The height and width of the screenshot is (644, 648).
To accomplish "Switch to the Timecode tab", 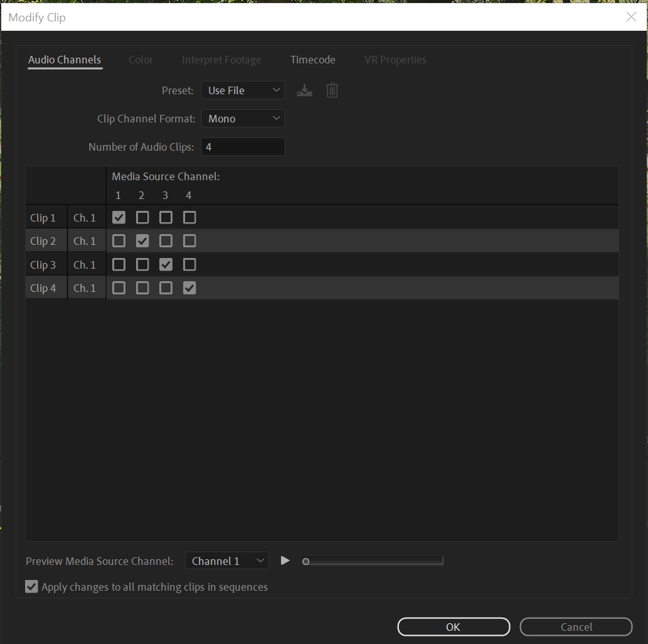I will click(312, 60).
